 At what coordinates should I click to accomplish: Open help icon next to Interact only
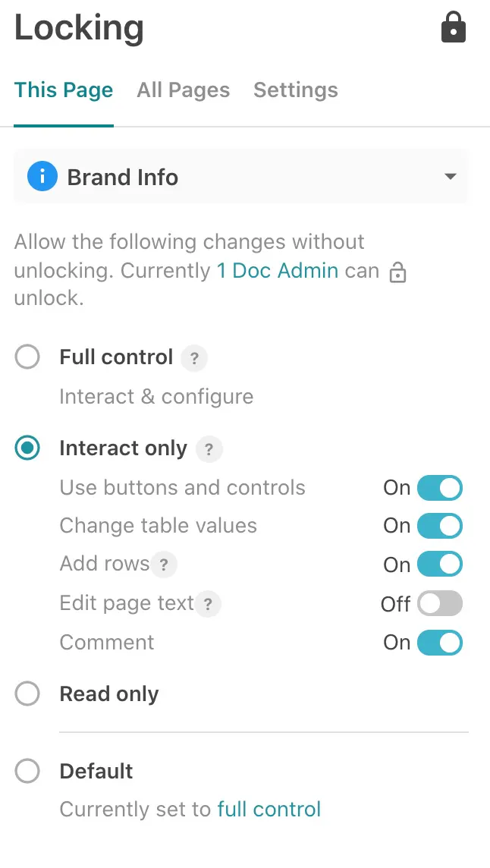pos(209,449)
